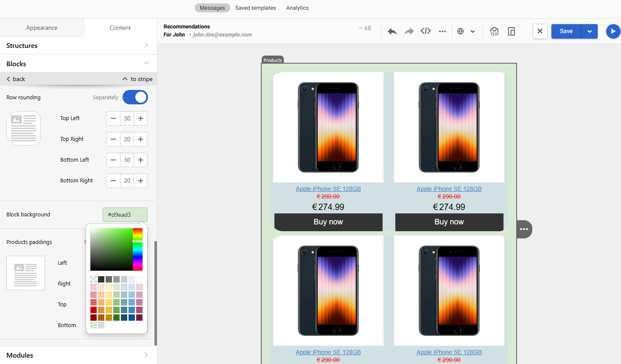Click the globe language icon
The image size is (621, 364).
tap(461, 31)
